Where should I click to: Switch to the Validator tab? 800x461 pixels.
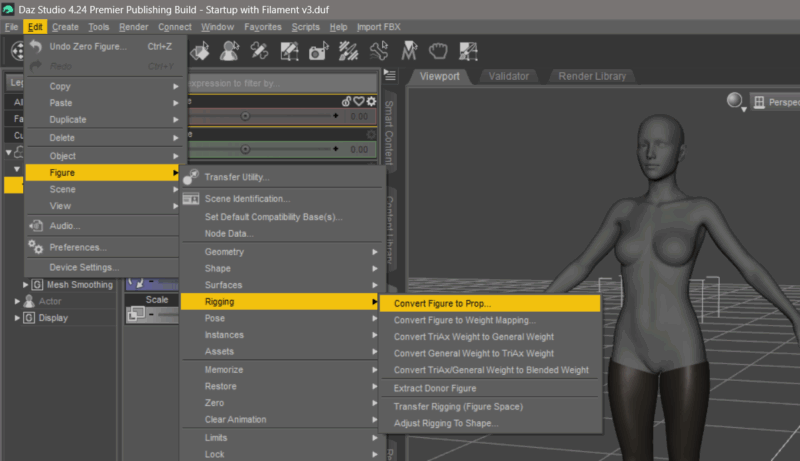(x=508, y=76)
